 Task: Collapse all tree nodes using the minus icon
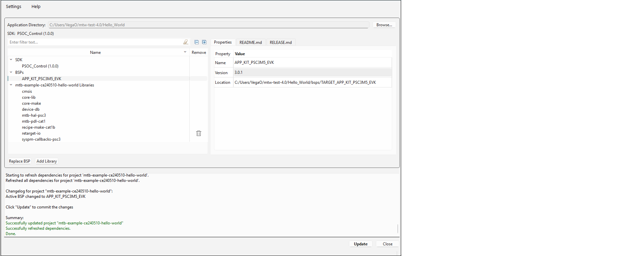(196, 42)
